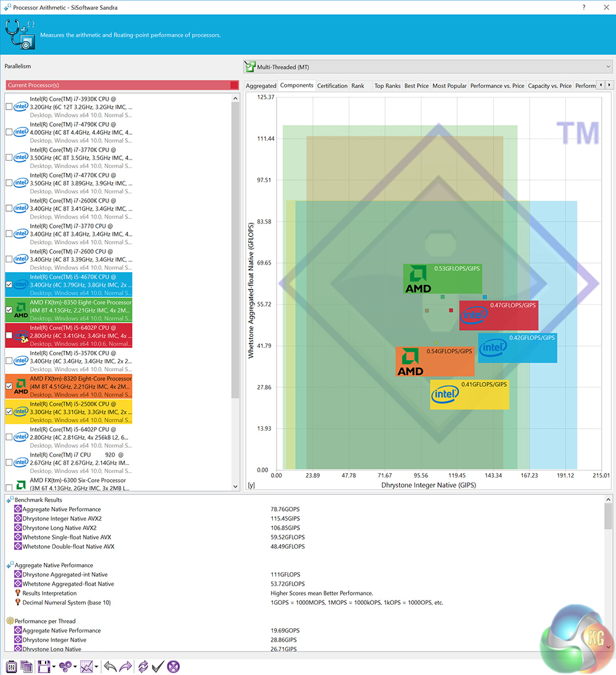Open the save icon's dropdown arrow
Viewport: 616px width, 675px height.
[54, 667]
